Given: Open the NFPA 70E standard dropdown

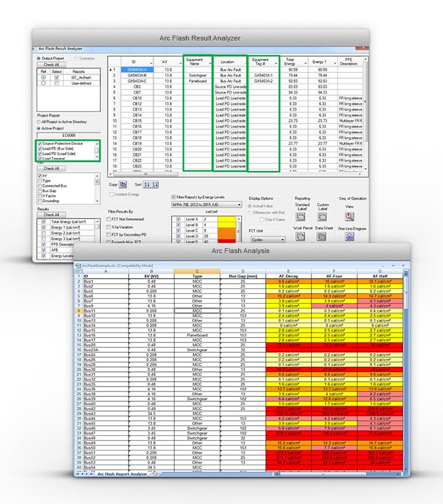Looking at the screenshot, I should coord(239,205).
